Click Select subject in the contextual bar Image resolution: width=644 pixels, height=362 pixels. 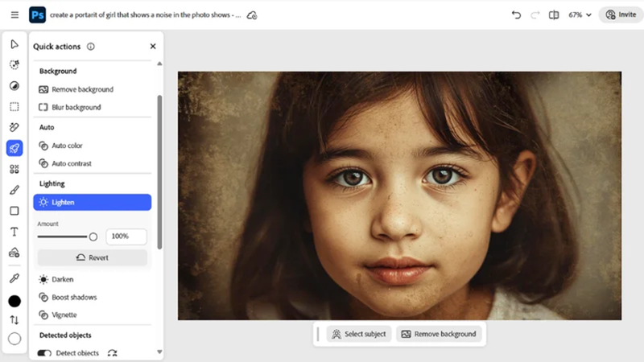359,334
